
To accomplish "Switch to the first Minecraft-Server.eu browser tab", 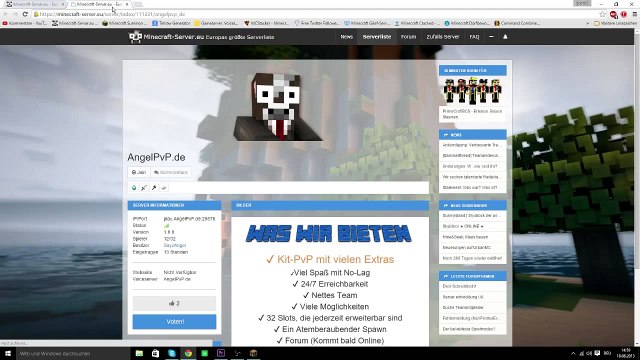I will [35, 4].
